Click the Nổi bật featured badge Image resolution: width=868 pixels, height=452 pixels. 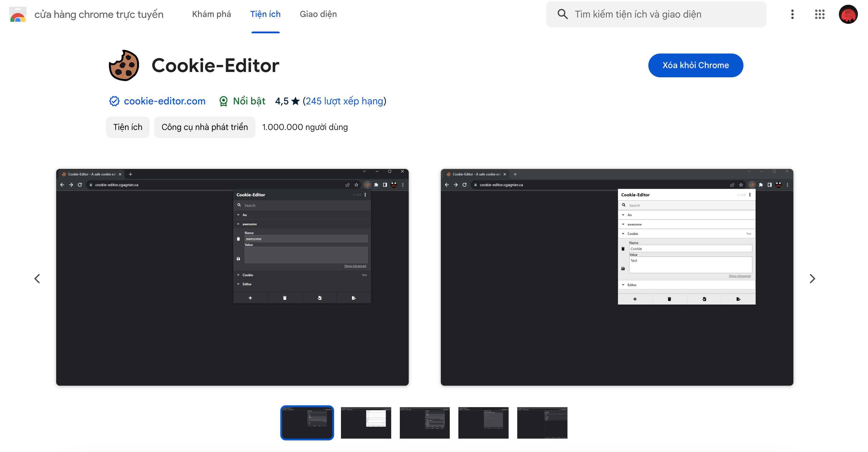point(242,101)
